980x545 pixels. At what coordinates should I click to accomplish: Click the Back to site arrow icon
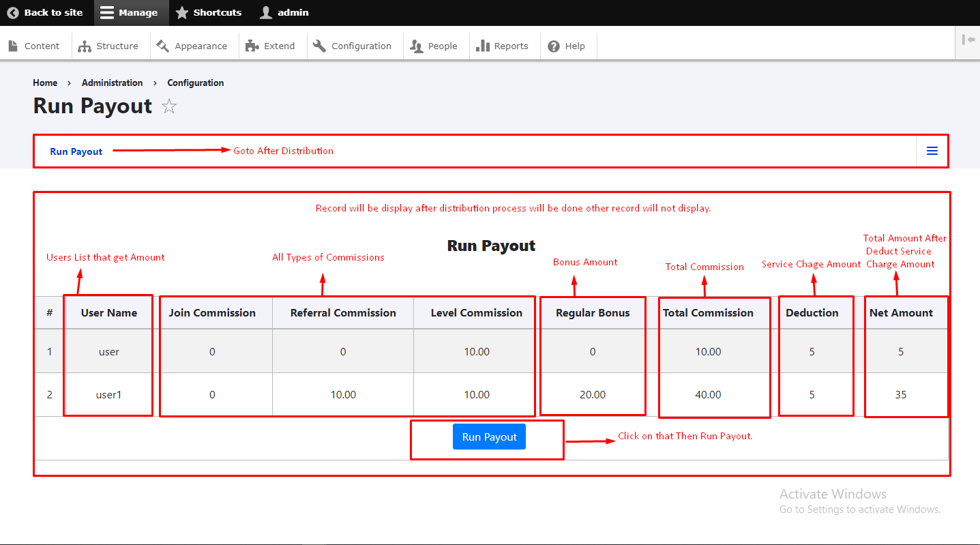[13, 12]
